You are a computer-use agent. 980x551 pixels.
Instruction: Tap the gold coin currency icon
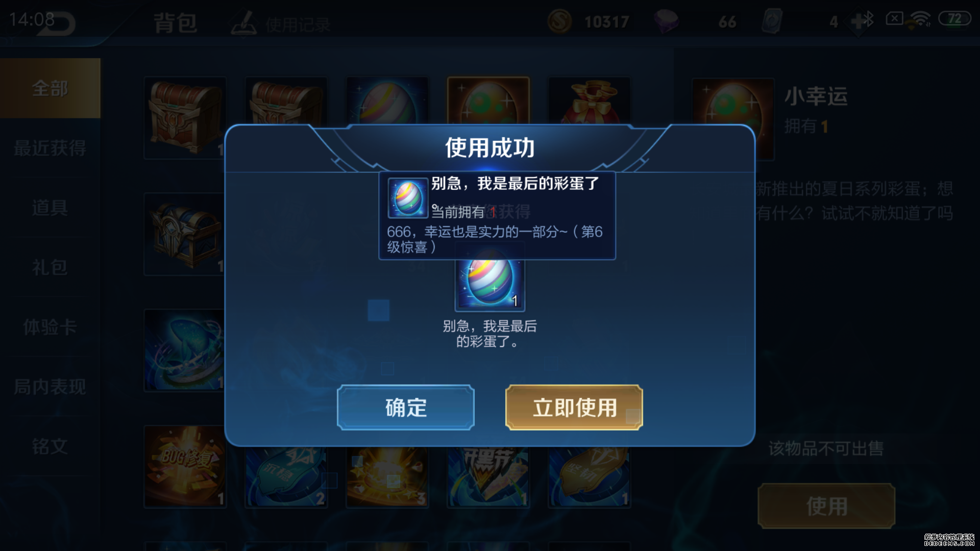[x=560, y=21]
